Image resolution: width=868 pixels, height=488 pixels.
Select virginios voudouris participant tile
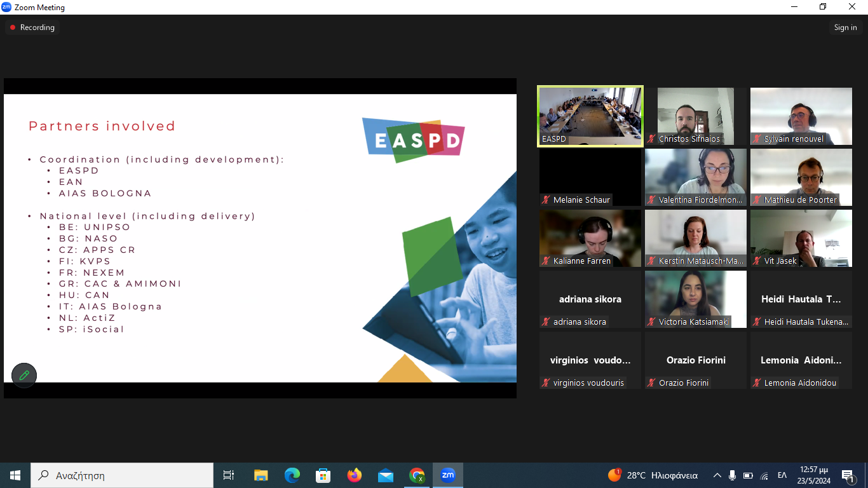[590, 360]
